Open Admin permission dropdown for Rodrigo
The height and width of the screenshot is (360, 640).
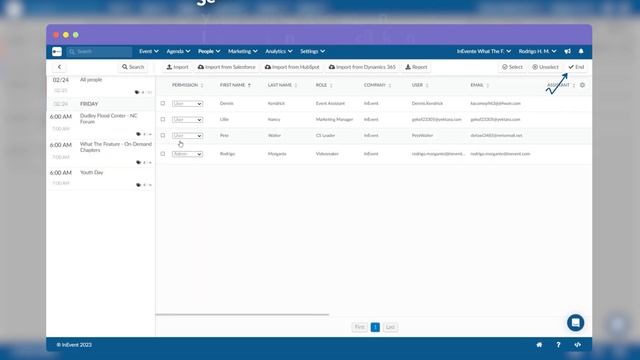pos(187,154)
